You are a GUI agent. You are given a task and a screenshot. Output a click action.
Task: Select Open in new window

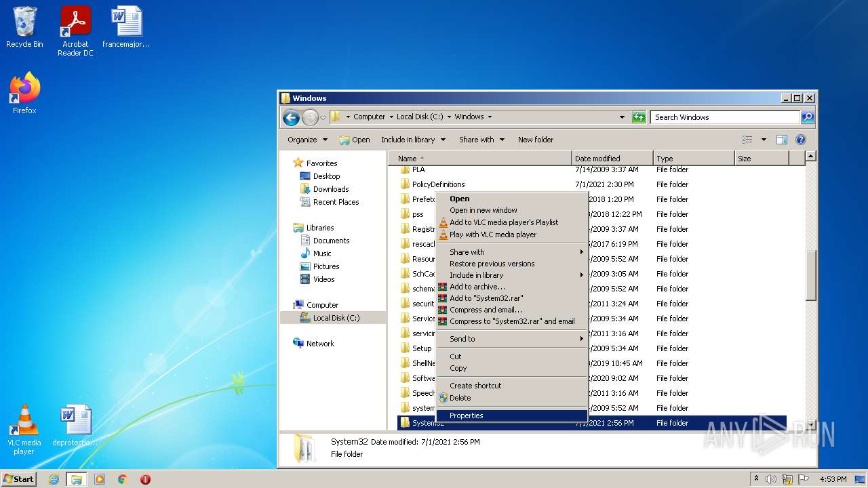tap(511, 210)
